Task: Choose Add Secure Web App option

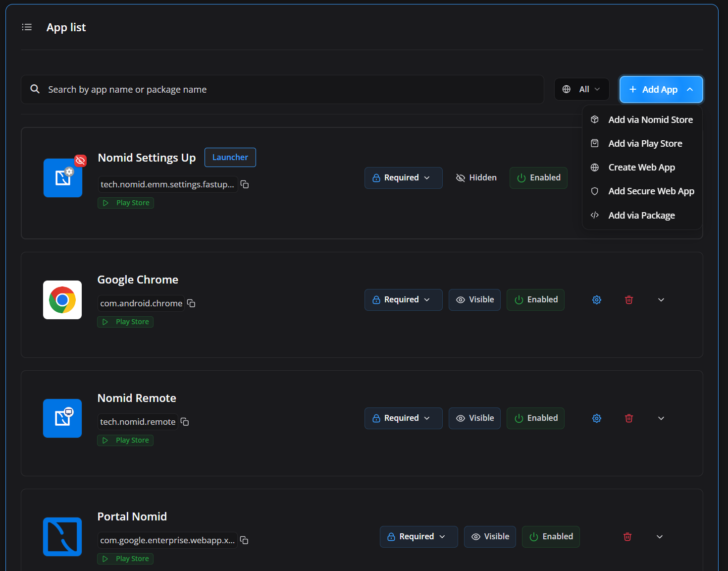Action: click(x=642, y=191)
